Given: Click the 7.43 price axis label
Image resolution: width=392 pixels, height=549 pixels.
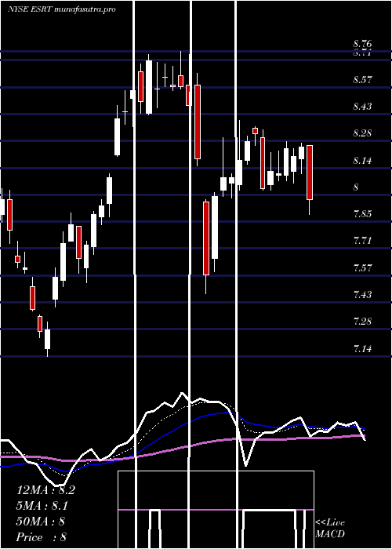Looking at the screenshot, I should tap(362, 295).
